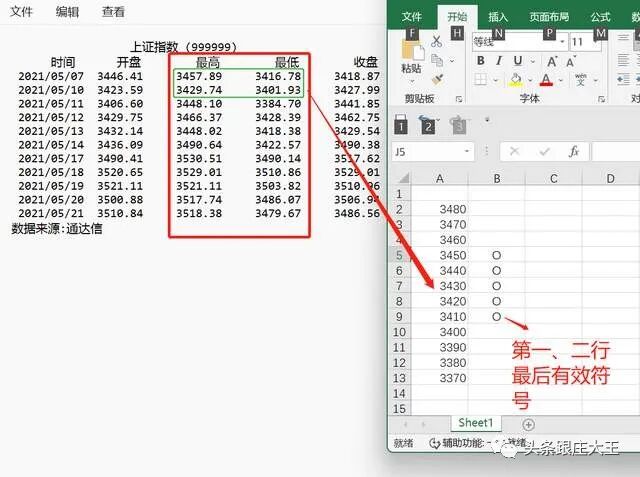Click the Insert Function fx icon
The height and width of the screenshot is (477, 640).
coord(573,152)
